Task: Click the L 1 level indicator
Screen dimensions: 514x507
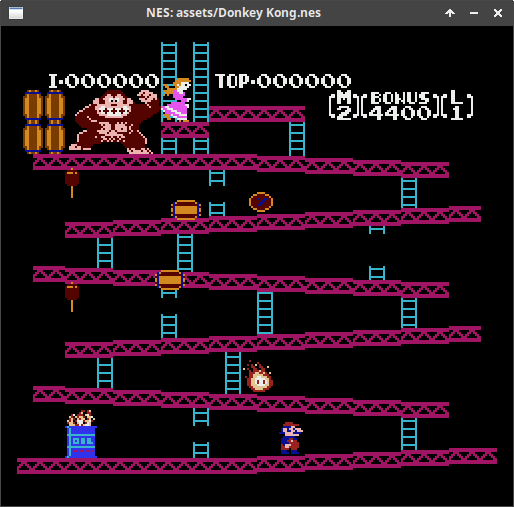Action: point(457,105)
